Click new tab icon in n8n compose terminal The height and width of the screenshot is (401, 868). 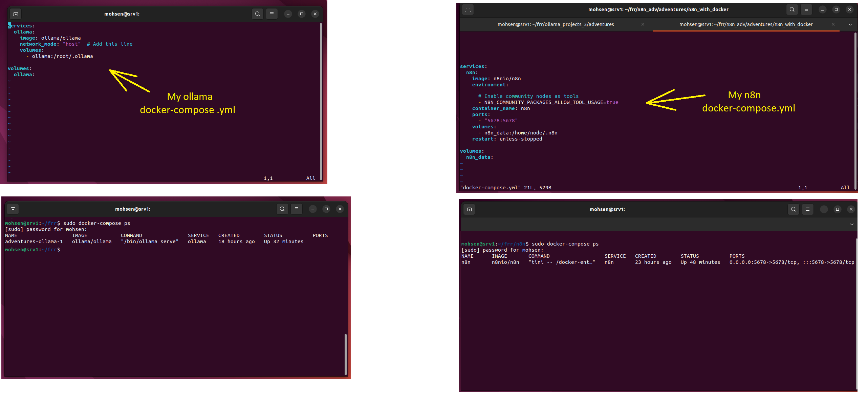(468, 9)
